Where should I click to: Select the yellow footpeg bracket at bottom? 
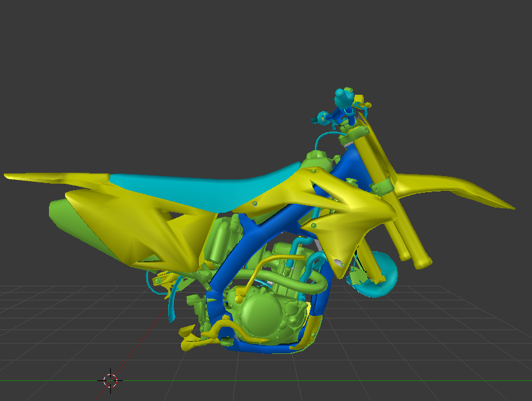coord(193,340)
